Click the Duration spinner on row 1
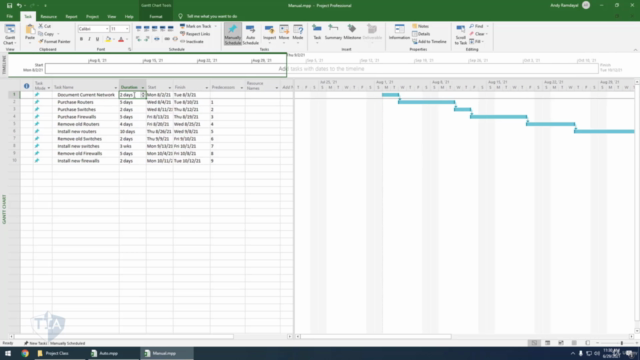This screenshot has height=360, width=640. [143, 95]
